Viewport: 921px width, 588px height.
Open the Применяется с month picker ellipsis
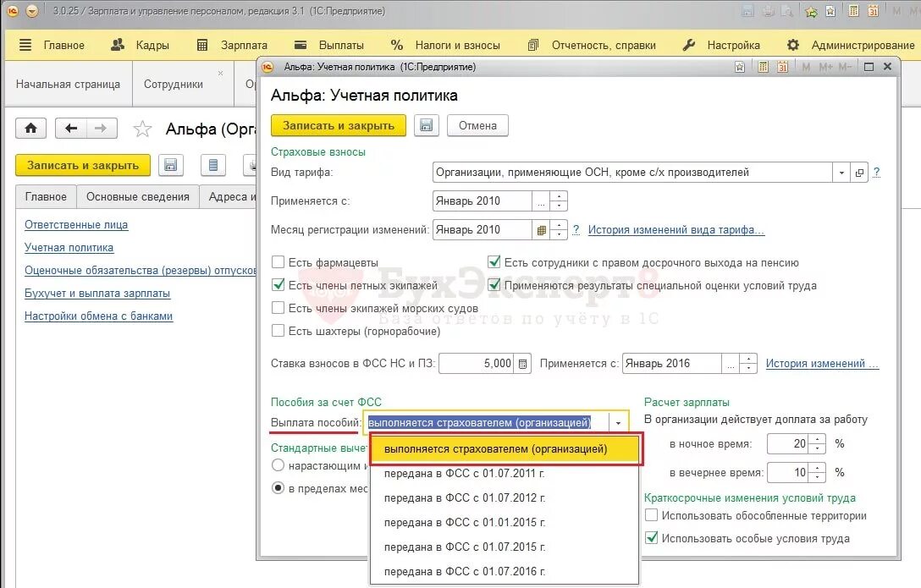click(541, 201)
